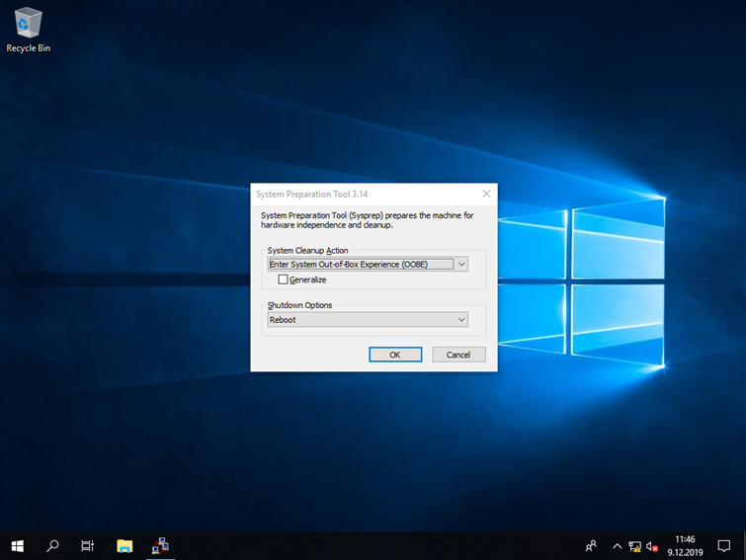Open the Recycle Bin desktop icon
The height and width of the screenshot is (560, 746).
click(28, 30)
